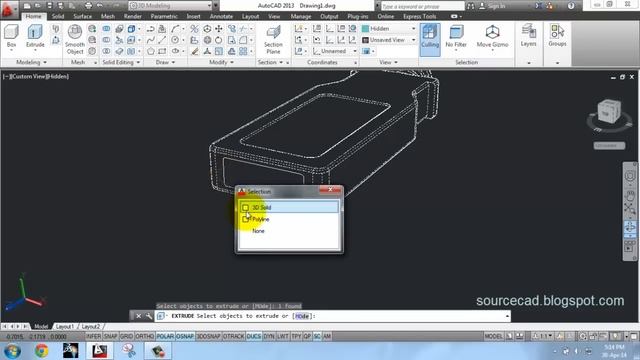Screen dimensions: 640x360
Task: Switch to the Render ribbon tab
Action: [133, 16]
